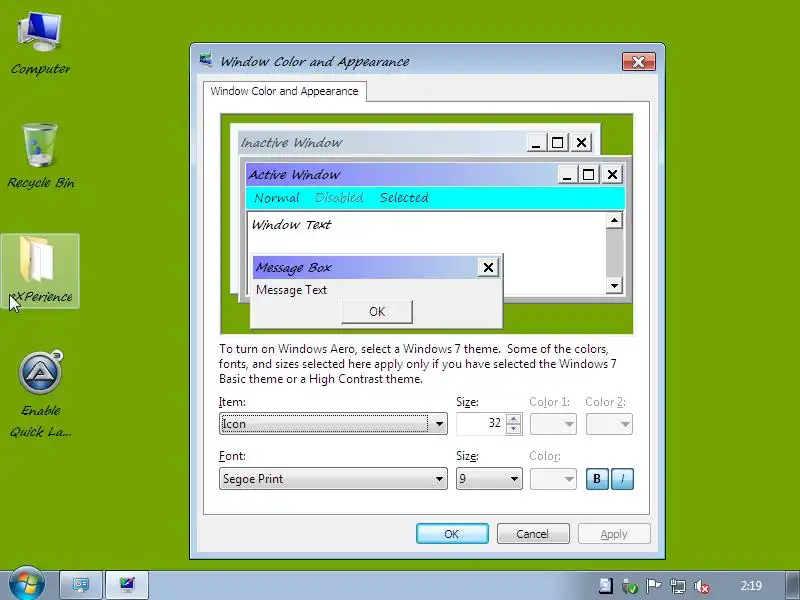Open the Action Center flag icon
The width and height of the screenshot is (800, 600).
click(x=654, y=586)
